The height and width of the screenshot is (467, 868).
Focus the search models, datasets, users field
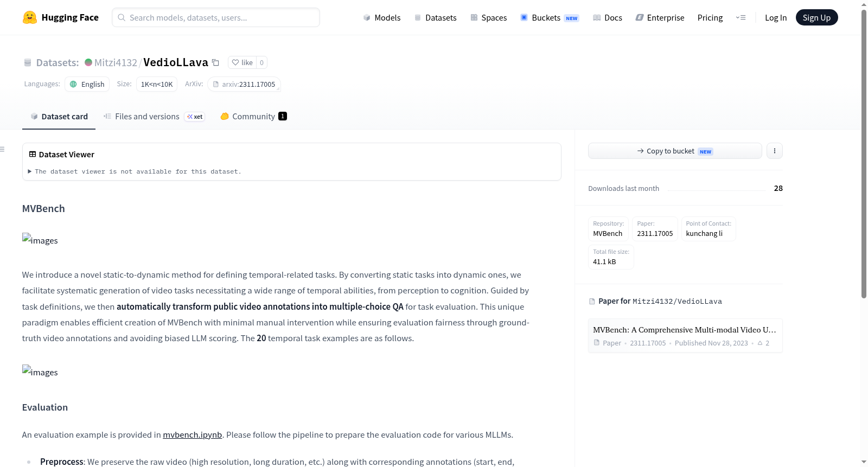(216, 17)
